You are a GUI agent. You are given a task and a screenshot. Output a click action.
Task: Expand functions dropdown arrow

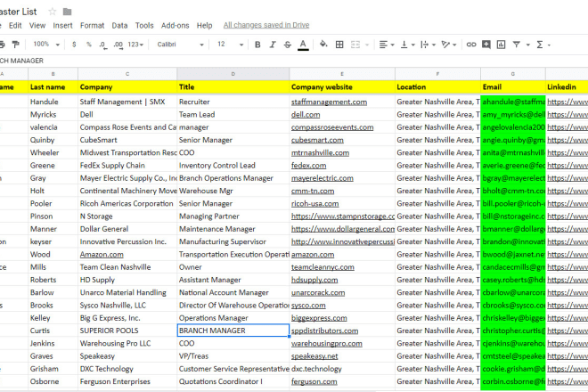point(549,45)
